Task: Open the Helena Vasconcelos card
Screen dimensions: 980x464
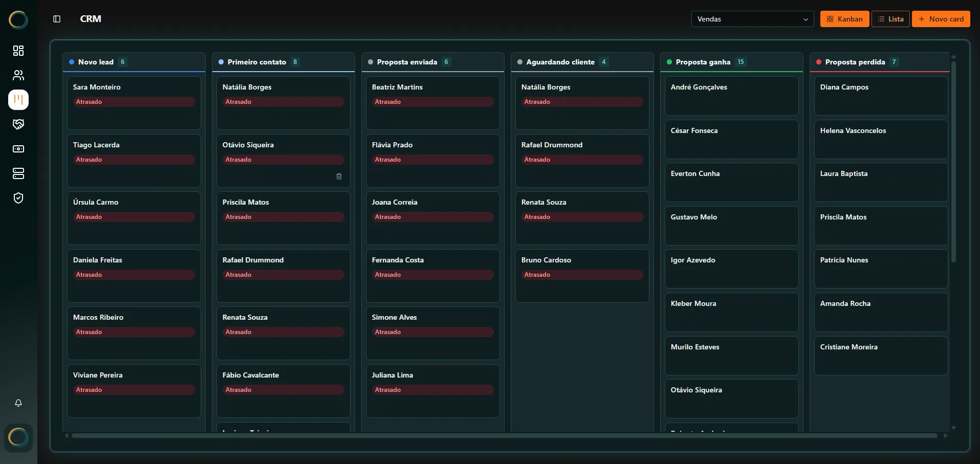Action: pyautogui.click(x=881, y=139)
